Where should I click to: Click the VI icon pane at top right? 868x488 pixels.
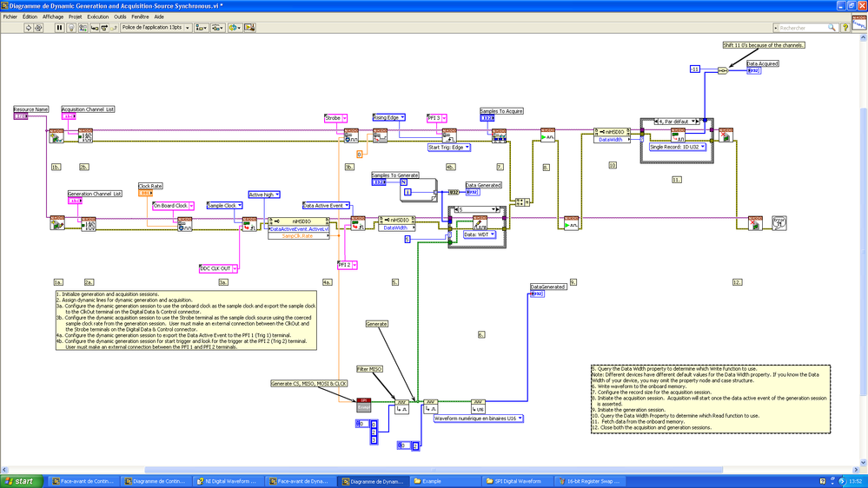[859, 23]
